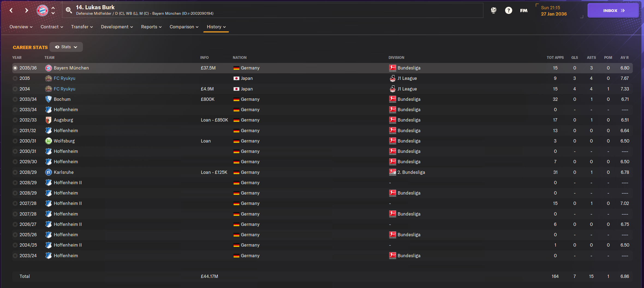The width and height of the screenshot is (644, 288).
Task: Open the help question mark icon
Action: (508, 10)
